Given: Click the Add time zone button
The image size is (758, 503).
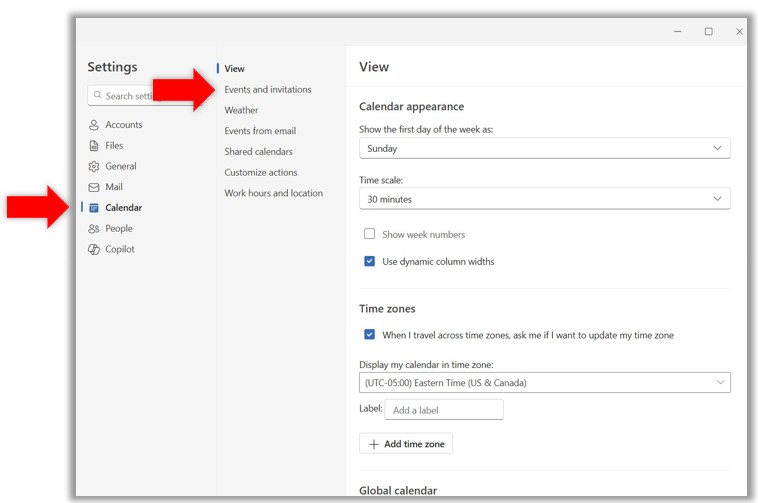Looking at the screenshot, I should 406,443.
